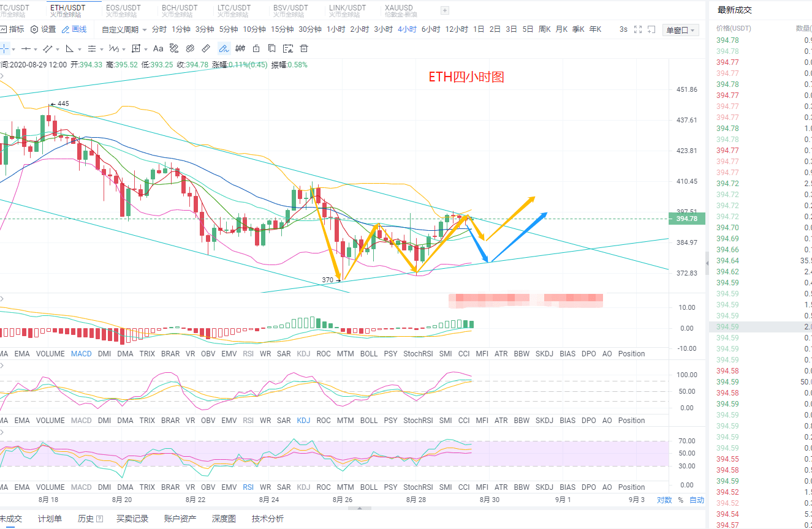Switch to the XAUUSD tab
This screenshot has height=529, width=812.
click(x=401, y=10)
